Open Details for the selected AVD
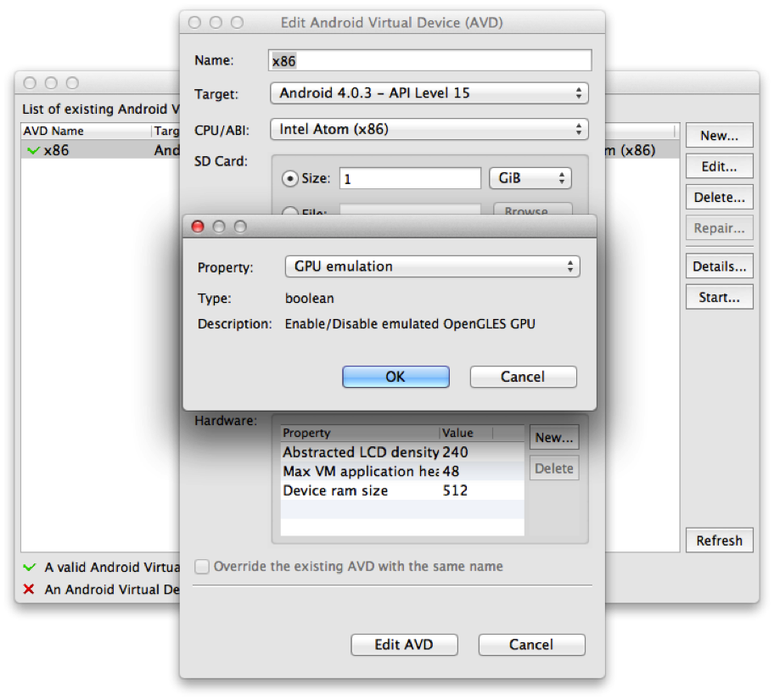Image resolution: width=774 pixels, height=700 pixels. click(x=719, y=266)
